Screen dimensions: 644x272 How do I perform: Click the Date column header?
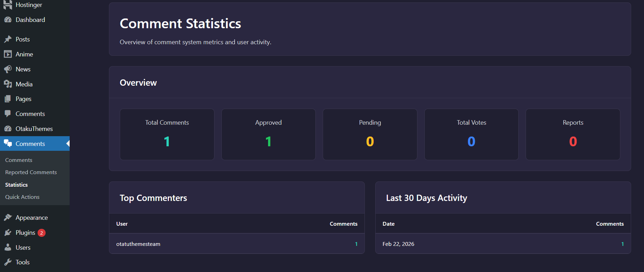(x=388, y=224)
